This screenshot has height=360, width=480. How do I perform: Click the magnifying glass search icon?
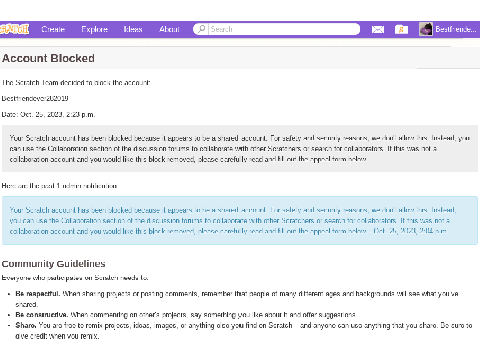[x=201, y=29]
